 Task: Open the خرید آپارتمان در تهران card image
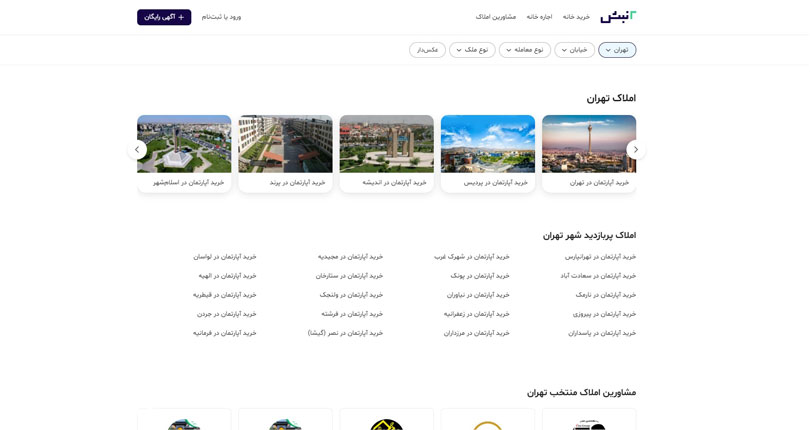coord(589,144)
